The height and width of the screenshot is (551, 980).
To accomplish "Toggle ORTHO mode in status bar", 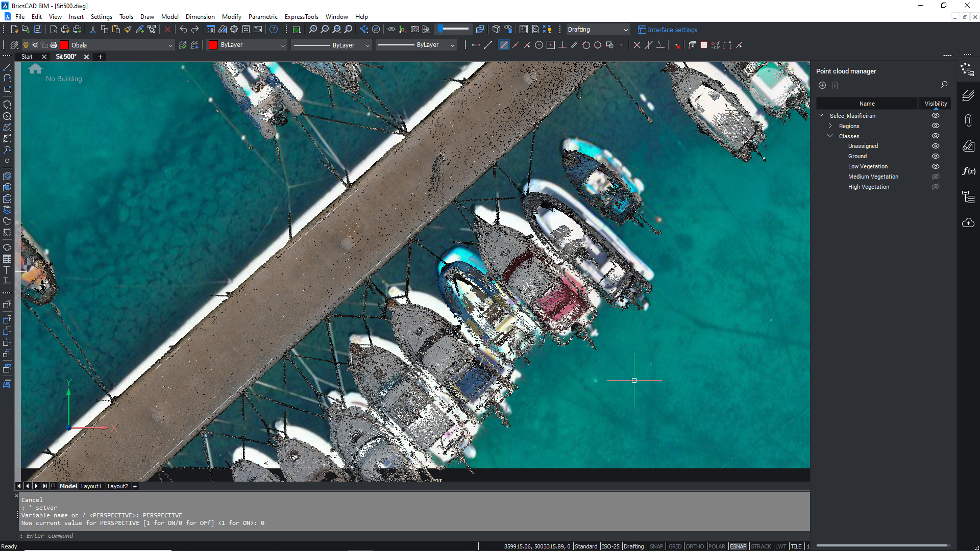I will 695,546.
